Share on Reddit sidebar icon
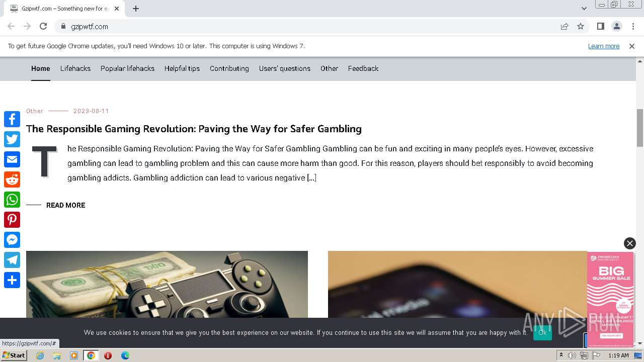 pos(12,179)
